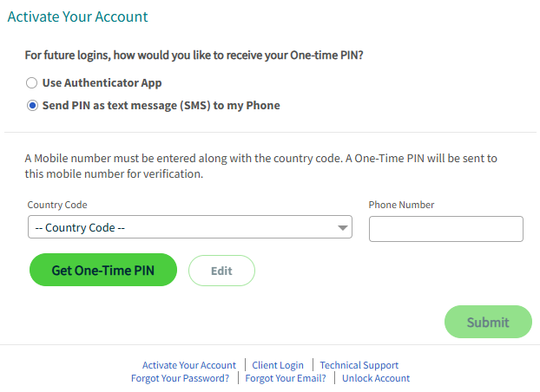Follow the Forgot Your Email? link
Viewport: 540px width, 392px height.
coord(286,378)
